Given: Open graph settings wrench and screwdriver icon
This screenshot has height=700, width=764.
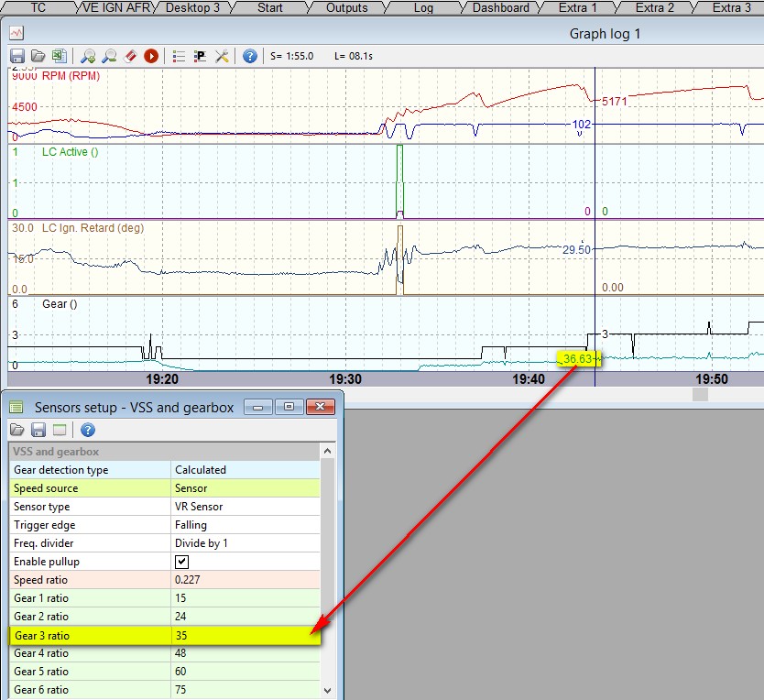Looking at the screenshot, I should point(222,56).
